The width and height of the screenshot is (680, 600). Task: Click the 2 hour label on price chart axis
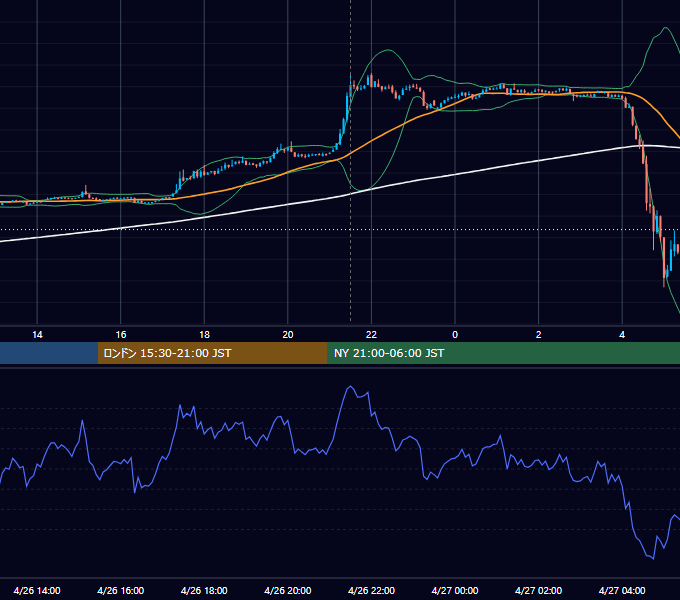tap(538, 335)
